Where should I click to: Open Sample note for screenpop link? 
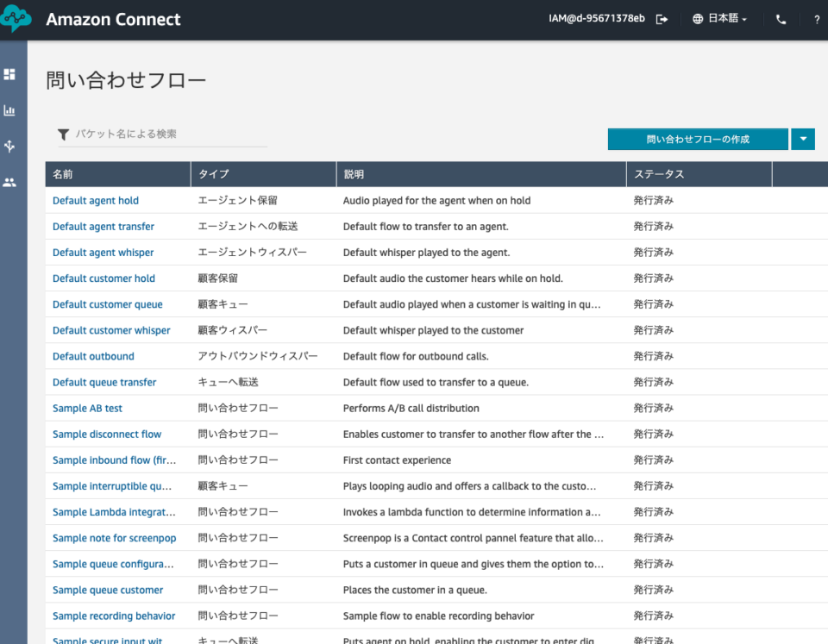coord(115,538)
